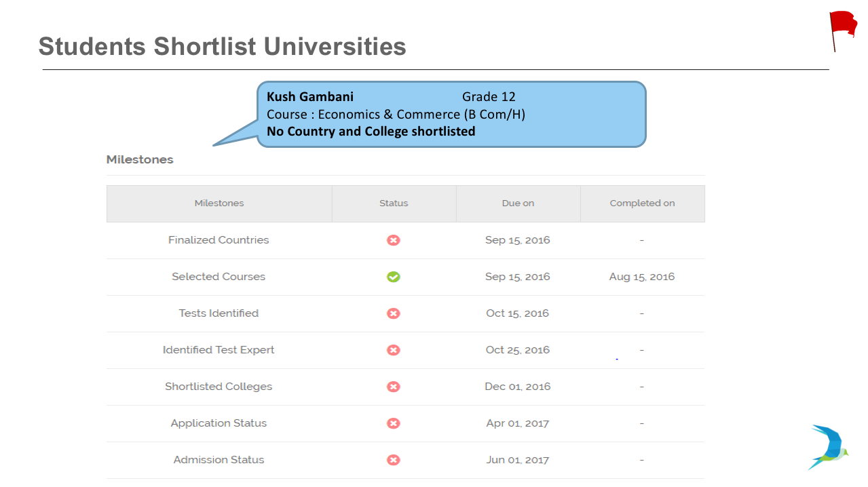Viewport: 868px width, 487px height.
Task: Click the red flag icon
Action: (x=844, y=31)
